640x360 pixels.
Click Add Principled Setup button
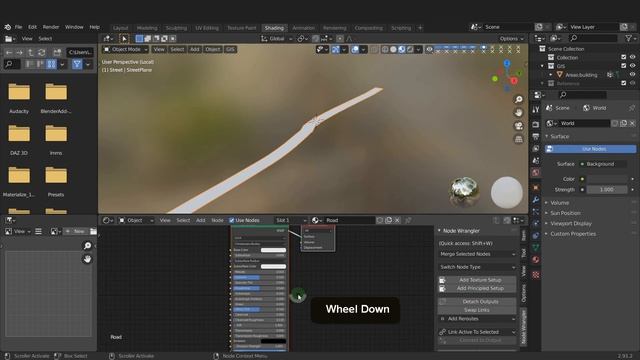[x=477, y=289]
